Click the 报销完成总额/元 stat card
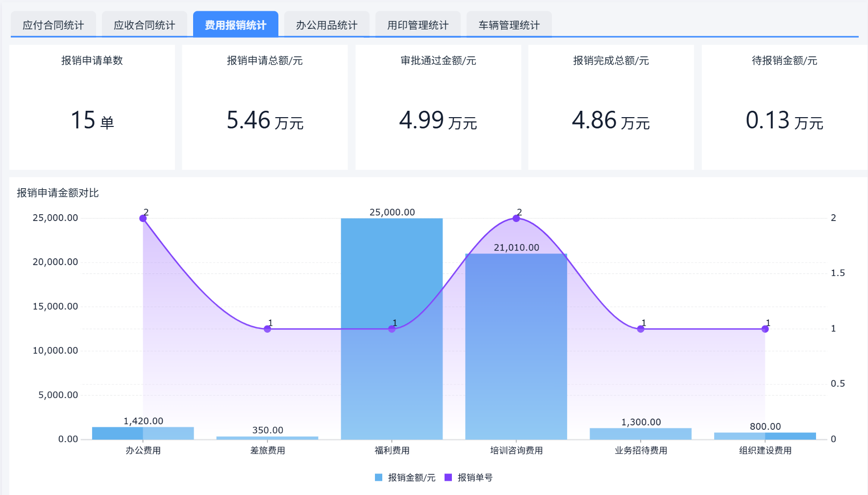The width and height of the screenshot is (868, 495). pyautogui.click(x=611, y=107)
